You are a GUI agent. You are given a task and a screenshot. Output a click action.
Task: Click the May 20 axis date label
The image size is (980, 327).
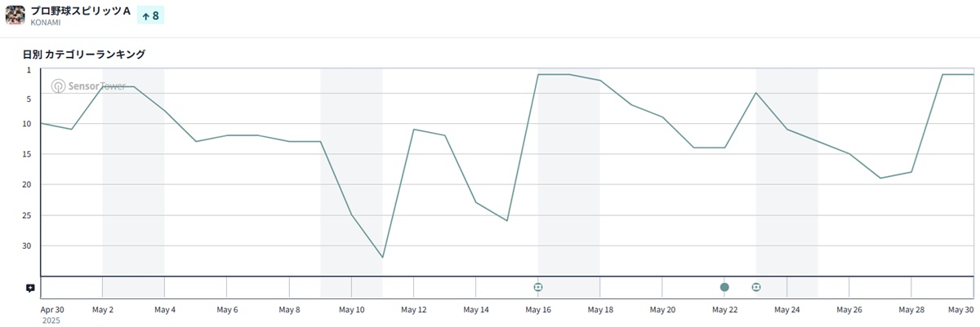tap(662, 310)
